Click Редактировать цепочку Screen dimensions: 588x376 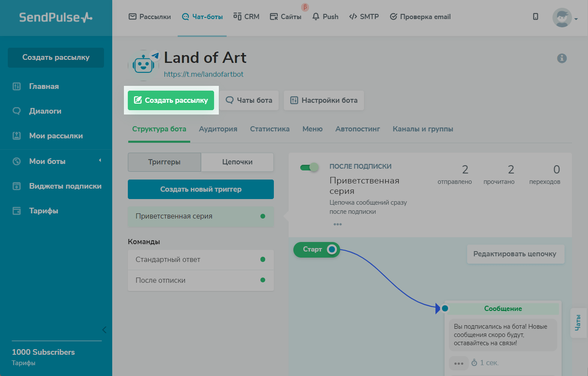click(516, 254)
